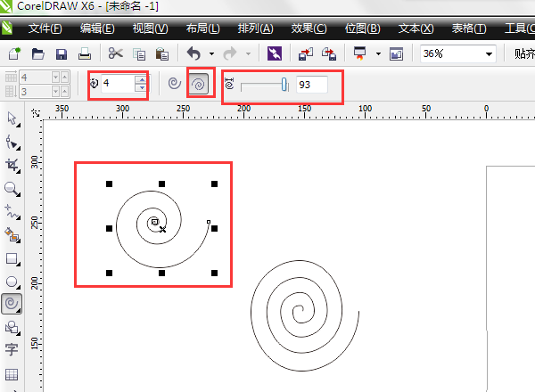
Task: Select the Spiral tool in the toolbox
Action: click(x=12, y=304)
